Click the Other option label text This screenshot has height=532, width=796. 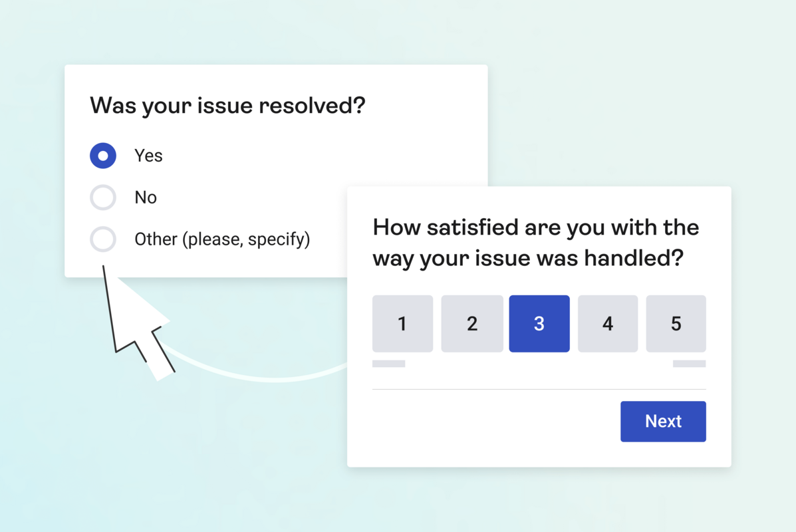tap(221, 239)
